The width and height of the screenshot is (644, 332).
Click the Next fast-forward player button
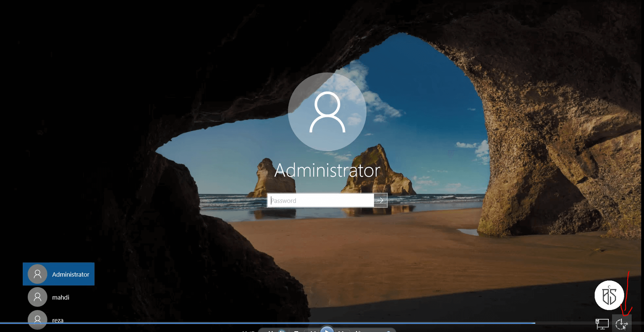click(342, 331)
